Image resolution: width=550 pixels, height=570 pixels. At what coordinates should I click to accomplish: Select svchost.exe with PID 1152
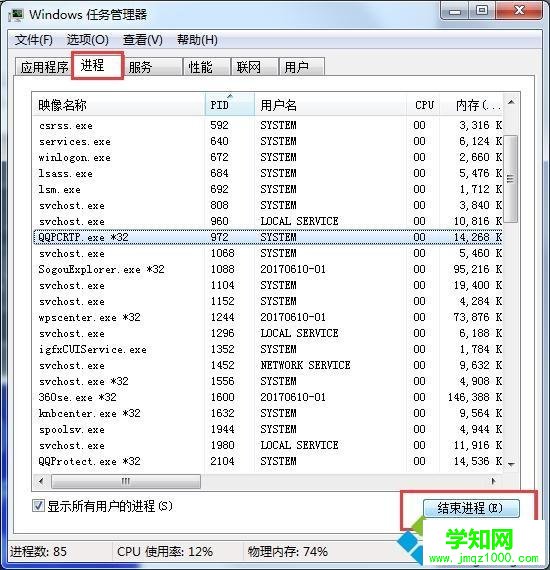tap(268, 301)
